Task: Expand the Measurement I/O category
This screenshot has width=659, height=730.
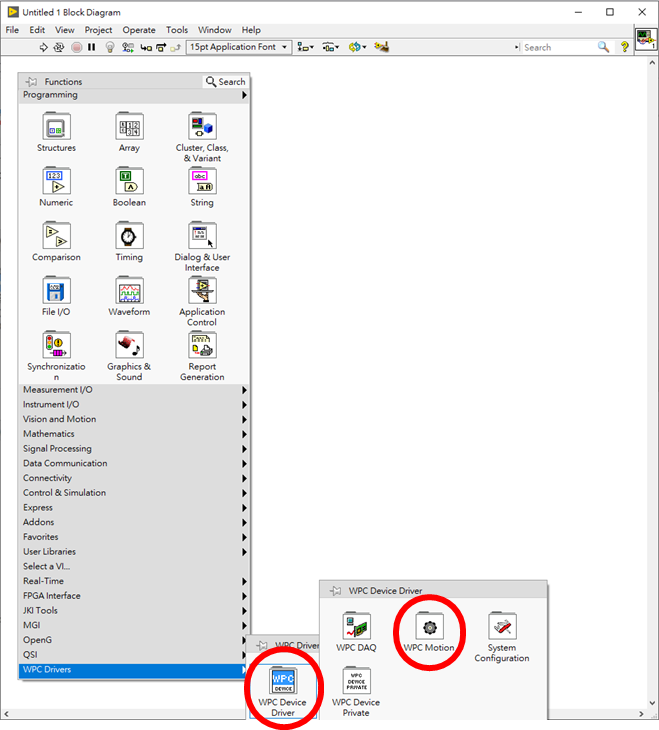Action: (x=57, y=390)
